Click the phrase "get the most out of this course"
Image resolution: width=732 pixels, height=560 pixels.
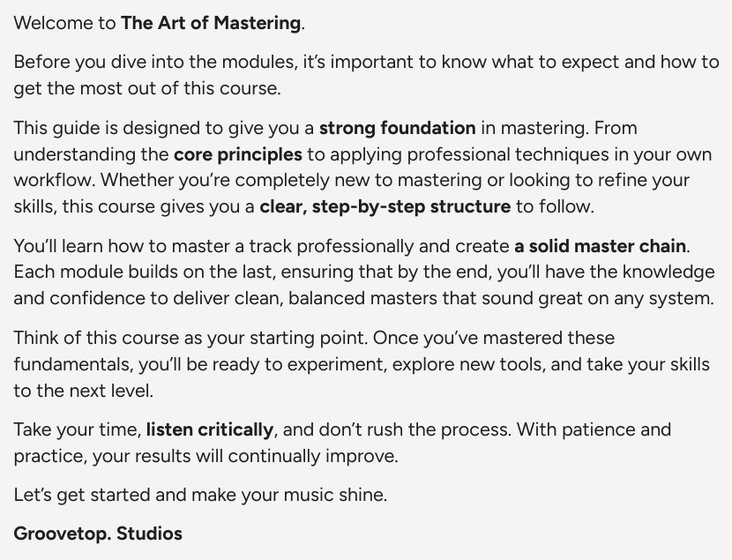pos(146,89)
